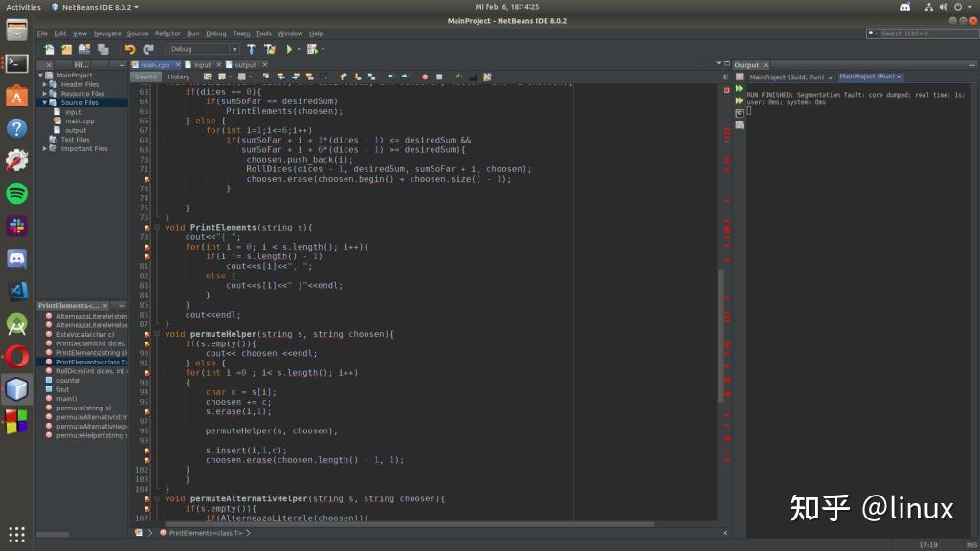Click the Build Project hammer icon
The image size is (980, 551).
coord(252,49)
